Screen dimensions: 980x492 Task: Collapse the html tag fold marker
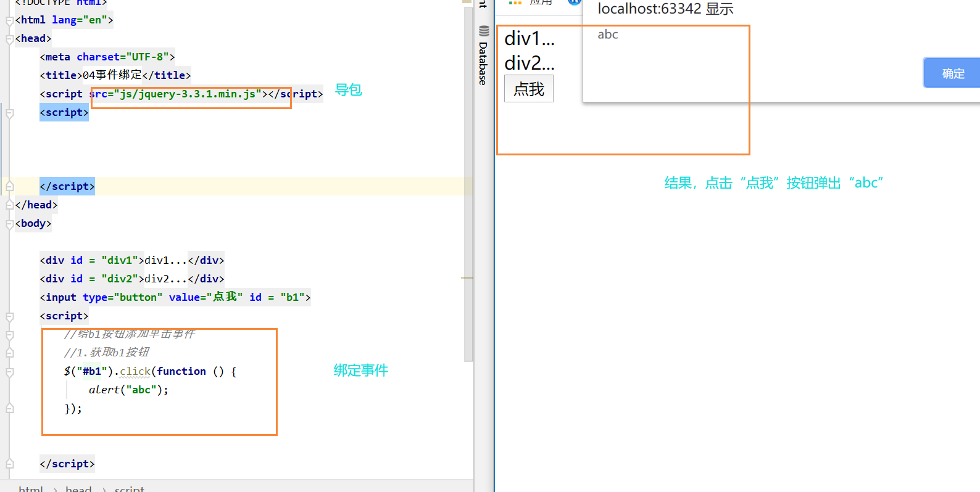click(9, 20)
